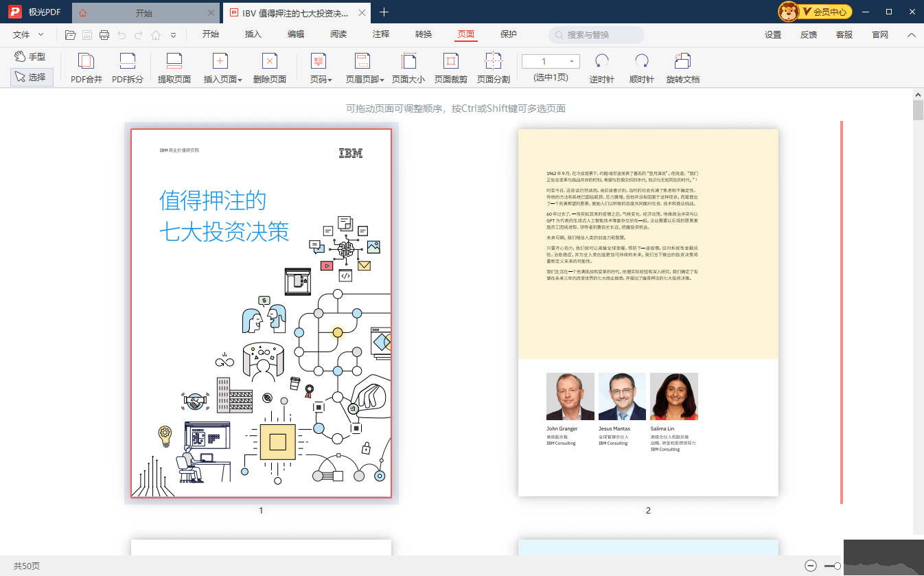The width and height of the screenshot is (924, 576).
Task: Open a new tab with plus icon
Action: [384, 12]
